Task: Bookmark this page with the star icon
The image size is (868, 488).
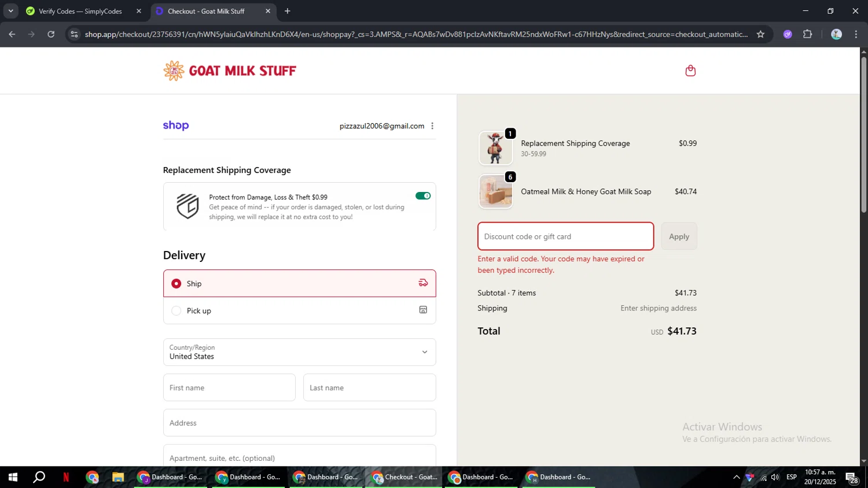Action: point(760,34)
